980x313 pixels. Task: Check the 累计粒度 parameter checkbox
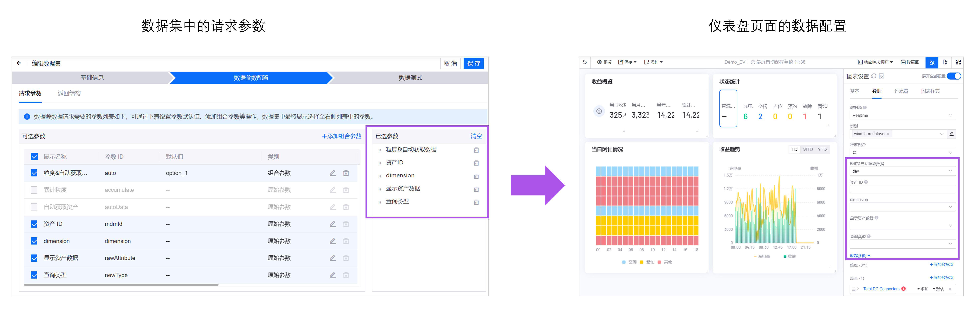tap(34, 190)
